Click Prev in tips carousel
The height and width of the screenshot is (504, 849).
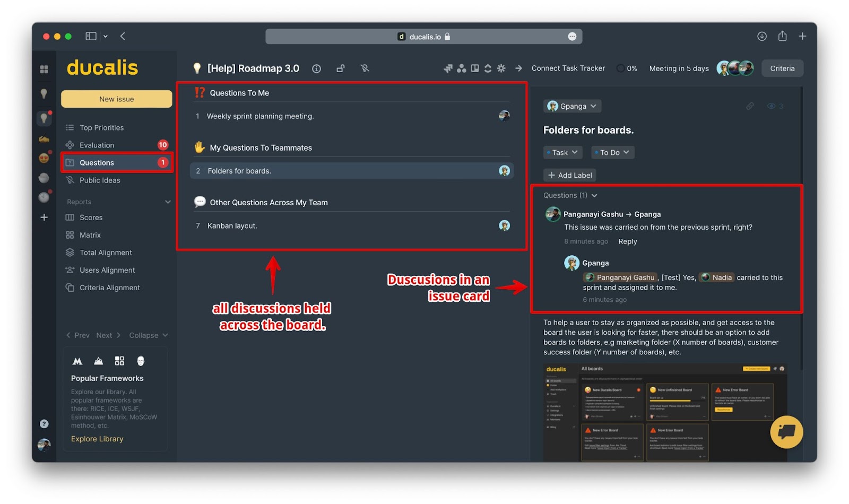click(x=77, y=335)
